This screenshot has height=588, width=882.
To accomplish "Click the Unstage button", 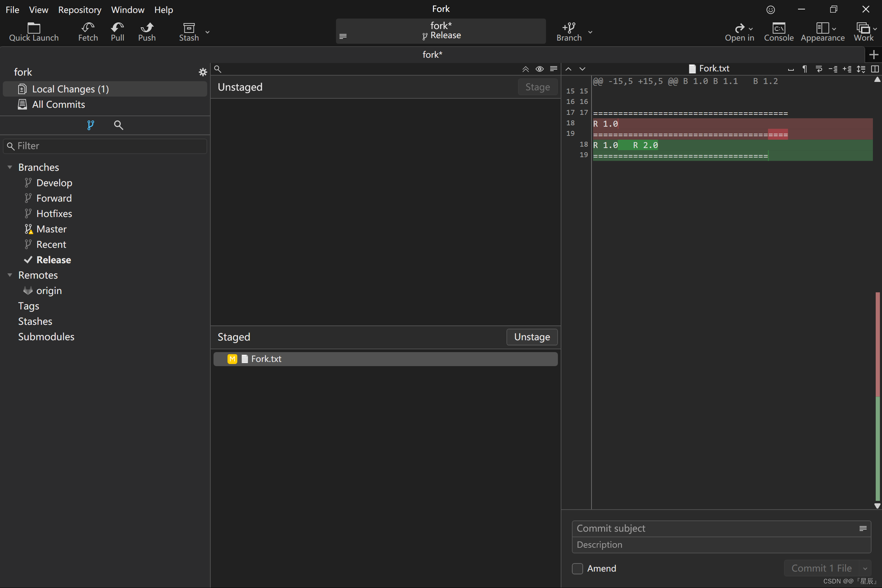I will (x=531, y=337).
